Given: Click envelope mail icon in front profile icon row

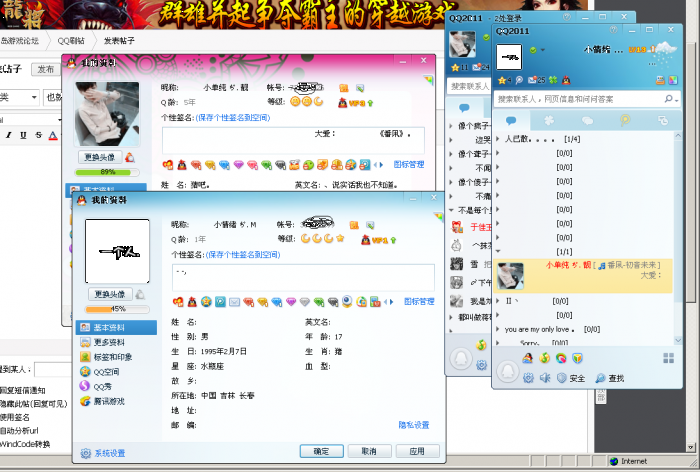Looking at the screenshot, I should (234, 302).
